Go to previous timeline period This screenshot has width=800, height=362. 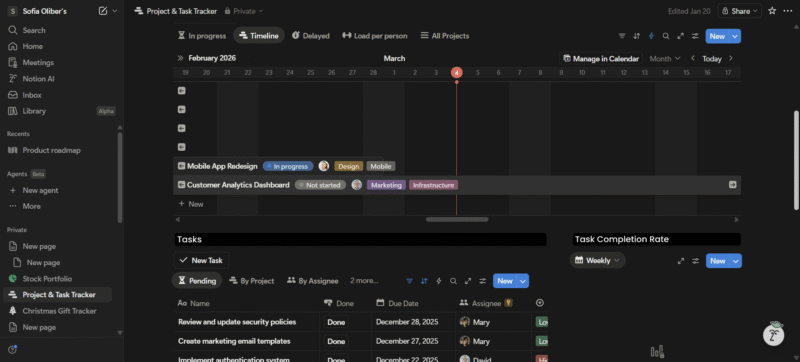(x=693, y=58)
